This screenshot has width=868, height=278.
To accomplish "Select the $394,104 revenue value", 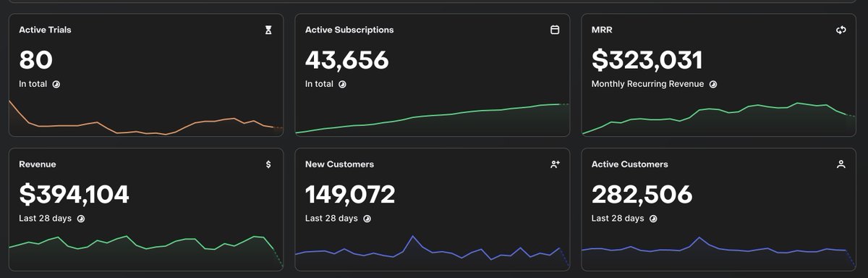I will click(x=74, y=194).
